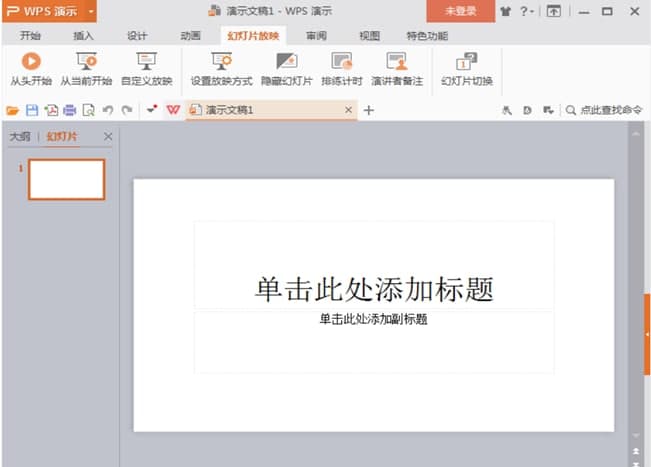Add a new document tab with plus
The width and height of the screenshot is (651, 467).
[x=368, y=110]
